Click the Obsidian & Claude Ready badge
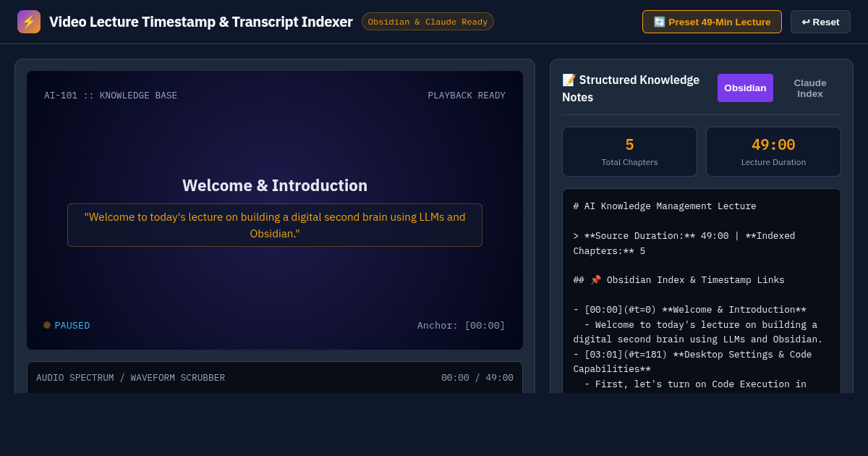Image resolution: width=868 pixels, height=456 pixels. pyautogui.click(x=427, y=22)
